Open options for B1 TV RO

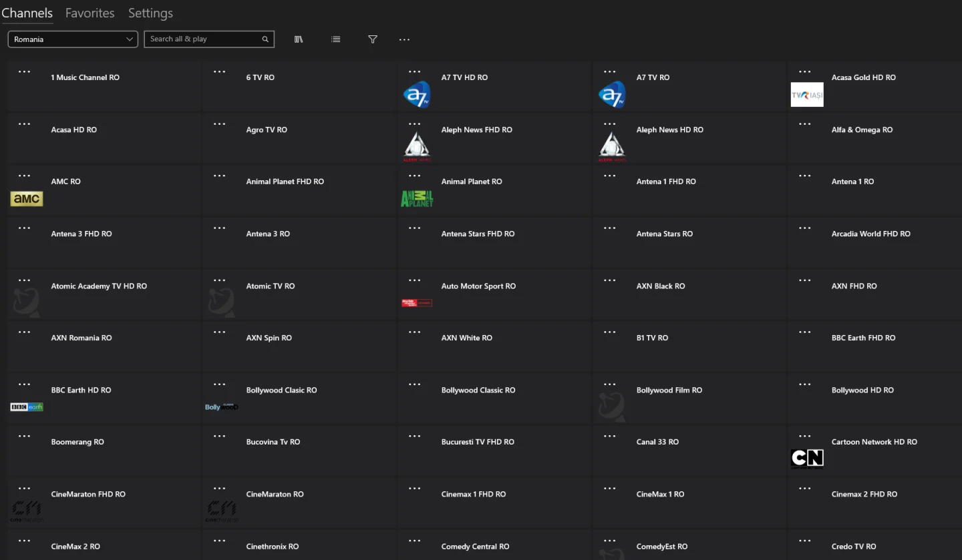609,332
